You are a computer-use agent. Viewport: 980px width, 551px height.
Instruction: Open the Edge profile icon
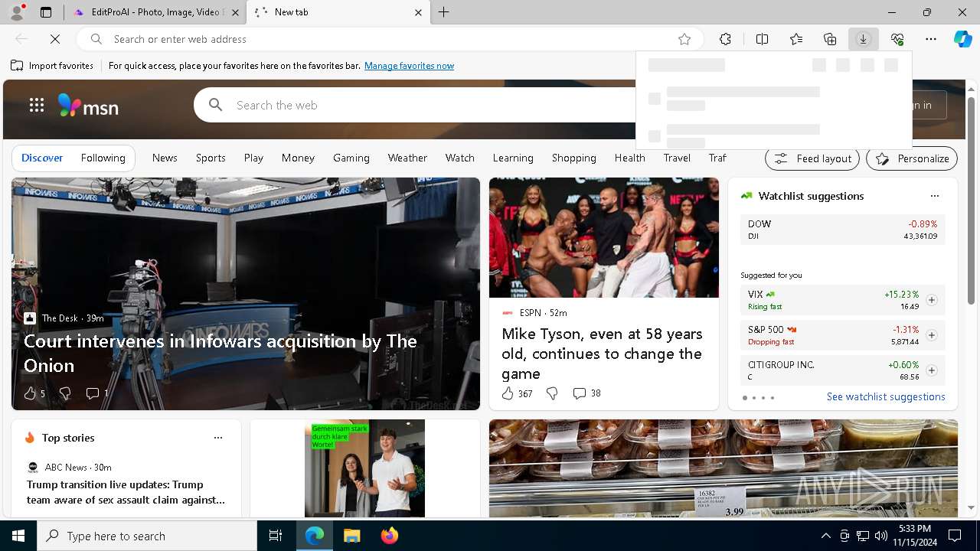coord(16,12)
